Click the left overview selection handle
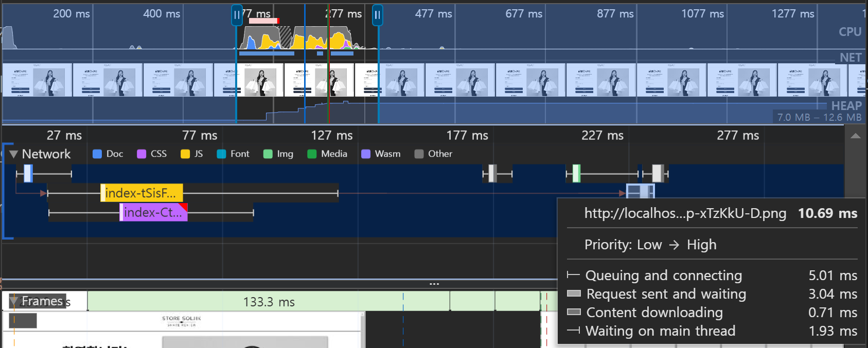This screenshot has width=868, height=348. coord(237,15)
